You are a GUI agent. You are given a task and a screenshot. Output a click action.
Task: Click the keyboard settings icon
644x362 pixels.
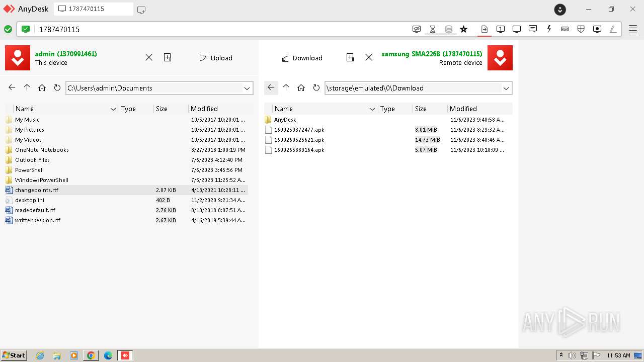[x=565, y=29]
